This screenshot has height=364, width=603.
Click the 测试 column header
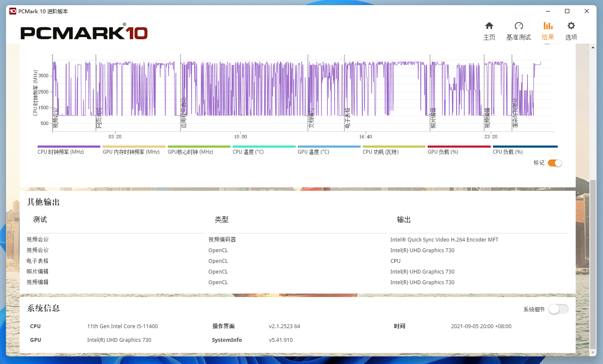pyautogui.click(x=40, y=219)
